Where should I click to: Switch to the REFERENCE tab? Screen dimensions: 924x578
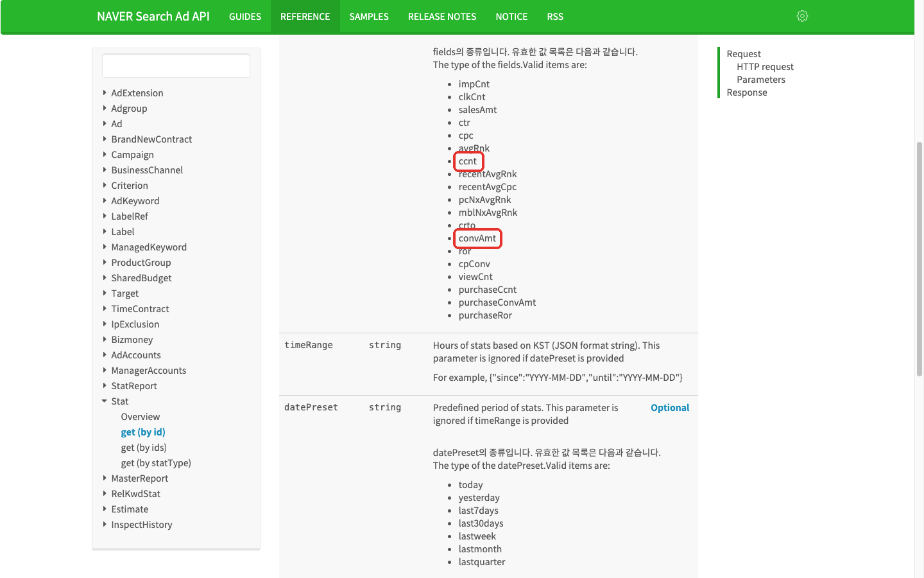tap(305, 17)
